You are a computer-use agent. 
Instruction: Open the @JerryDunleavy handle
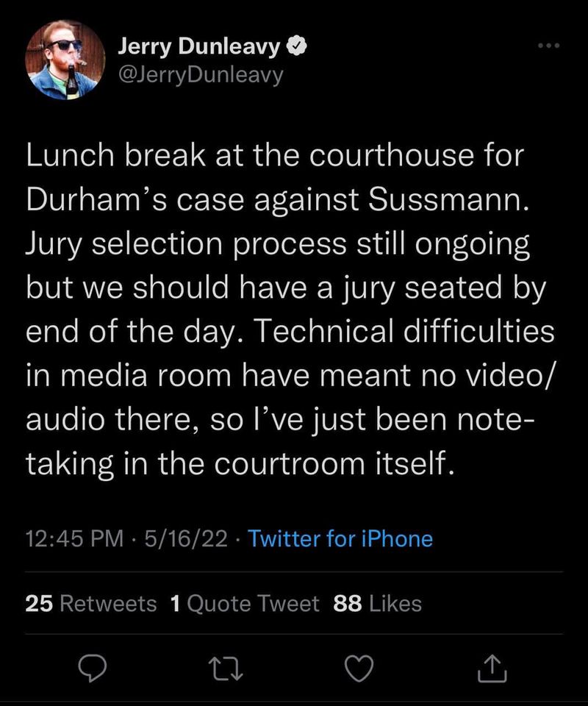[200, 74]
